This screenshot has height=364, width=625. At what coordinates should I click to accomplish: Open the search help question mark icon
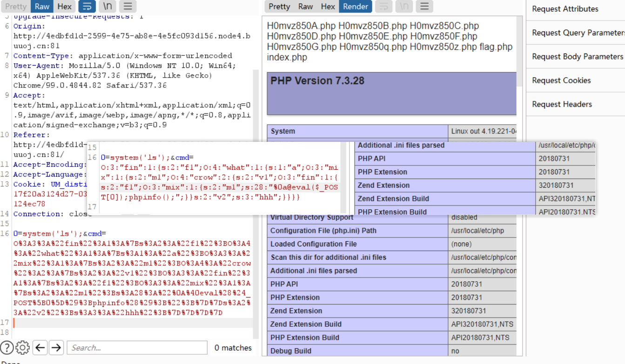coord(7,347)
